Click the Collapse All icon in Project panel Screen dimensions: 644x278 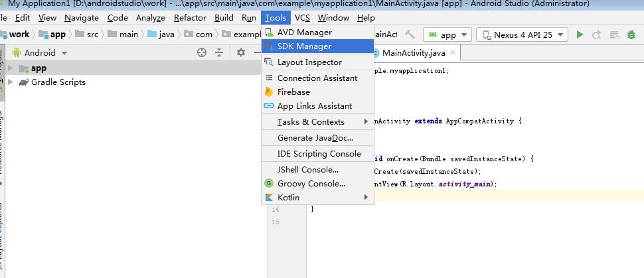point(219,52)
